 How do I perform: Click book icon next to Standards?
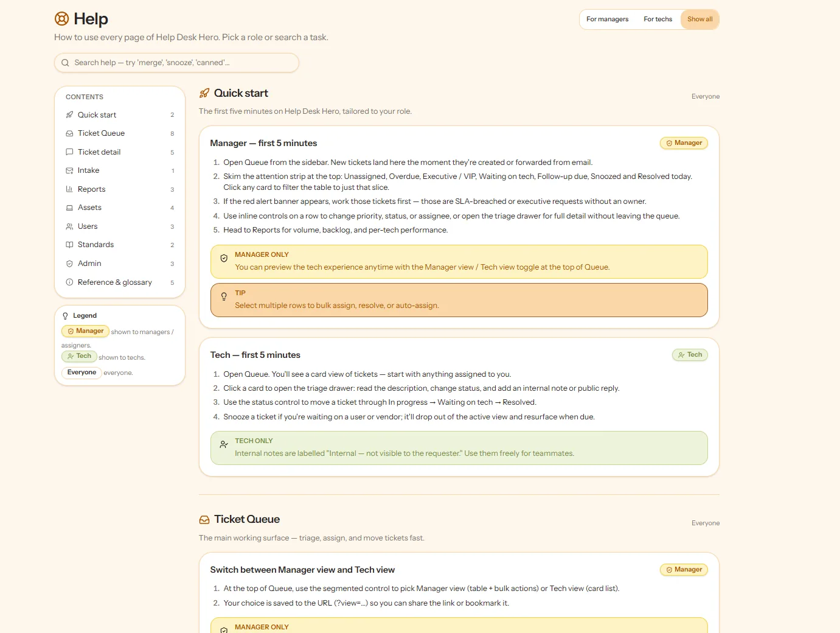69,245
